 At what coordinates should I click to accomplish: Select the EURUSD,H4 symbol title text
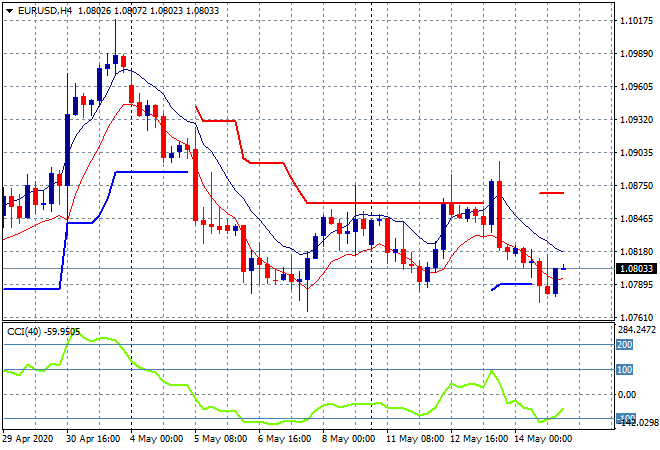tap(45, 11)
